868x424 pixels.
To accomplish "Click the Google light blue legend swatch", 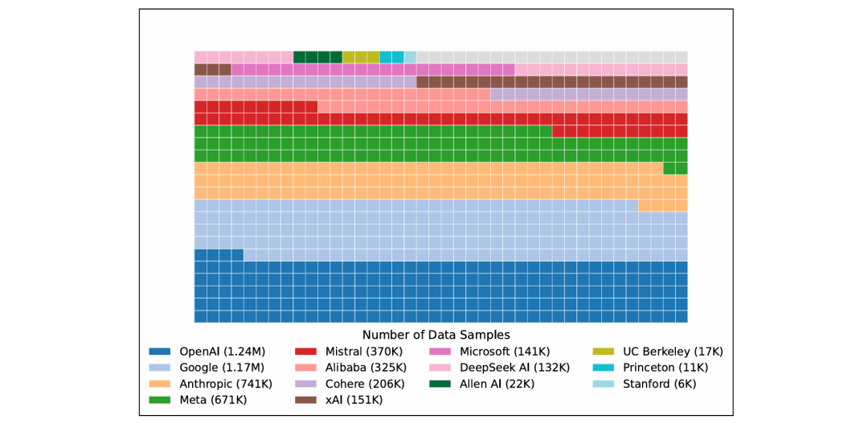I will (160, 367).
